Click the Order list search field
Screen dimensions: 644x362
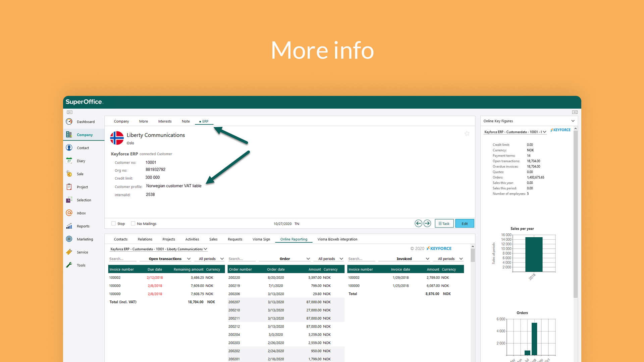[241, 259]
